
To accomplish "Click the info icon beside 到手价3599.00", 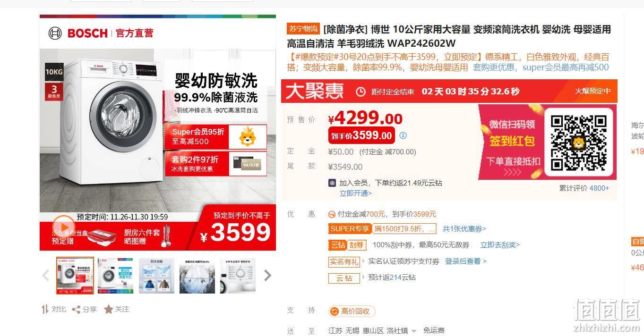I will click(x=403, y=135).
